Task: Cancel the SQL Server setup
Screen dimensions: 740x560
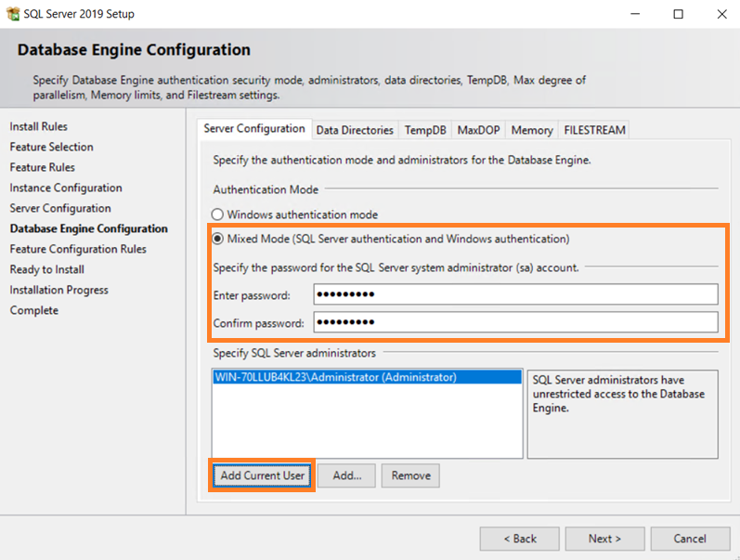Action: click(x=691, y=539)
